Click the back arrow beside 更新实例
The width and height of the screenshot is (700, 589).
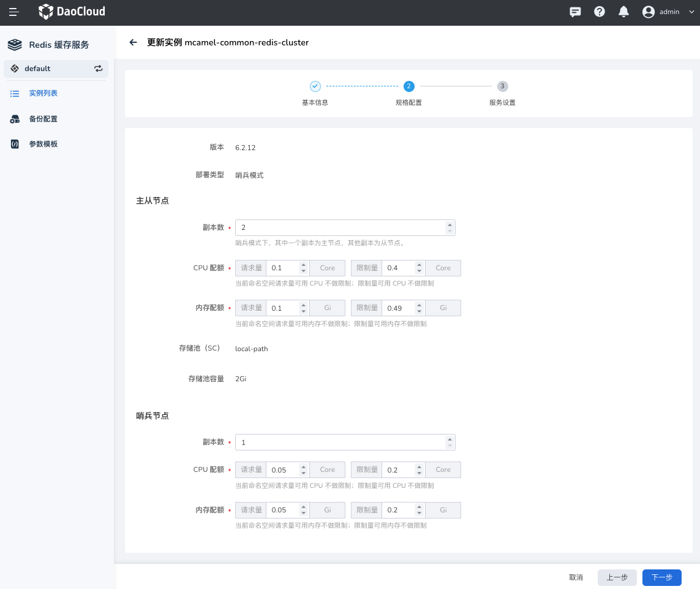pos(133,42)
